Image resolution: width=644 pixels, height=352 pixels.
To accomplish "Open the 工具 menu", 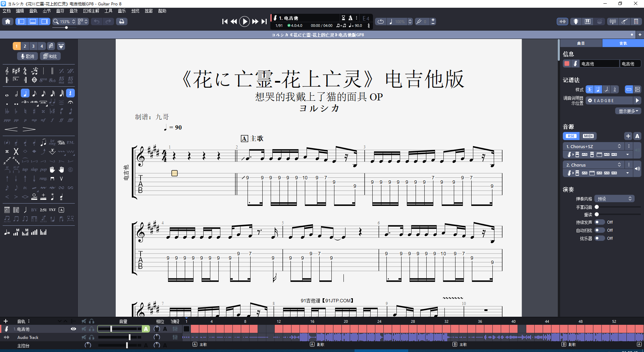I will [108, 11].
